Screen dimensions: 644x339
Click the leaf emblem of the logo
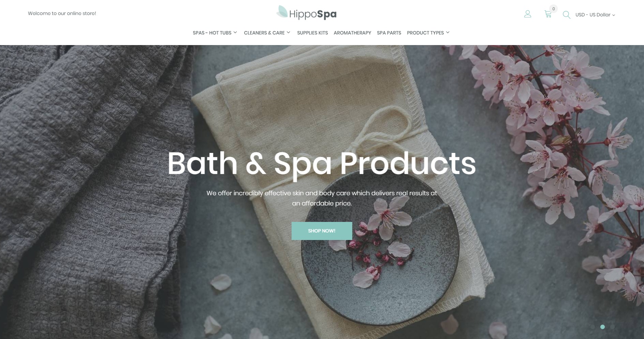[x=282, y=12]
